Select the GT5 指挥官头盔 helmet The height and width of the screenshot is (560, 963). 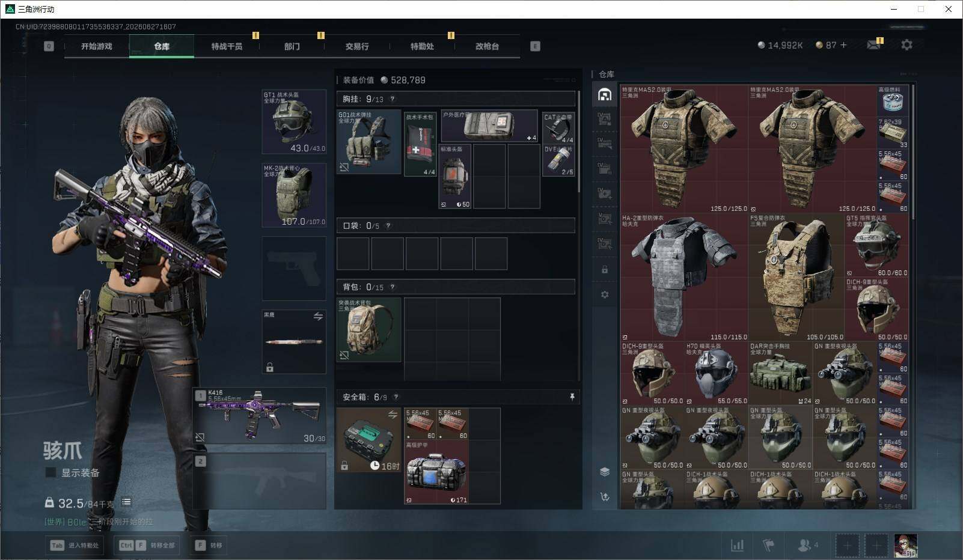[877, 246]
